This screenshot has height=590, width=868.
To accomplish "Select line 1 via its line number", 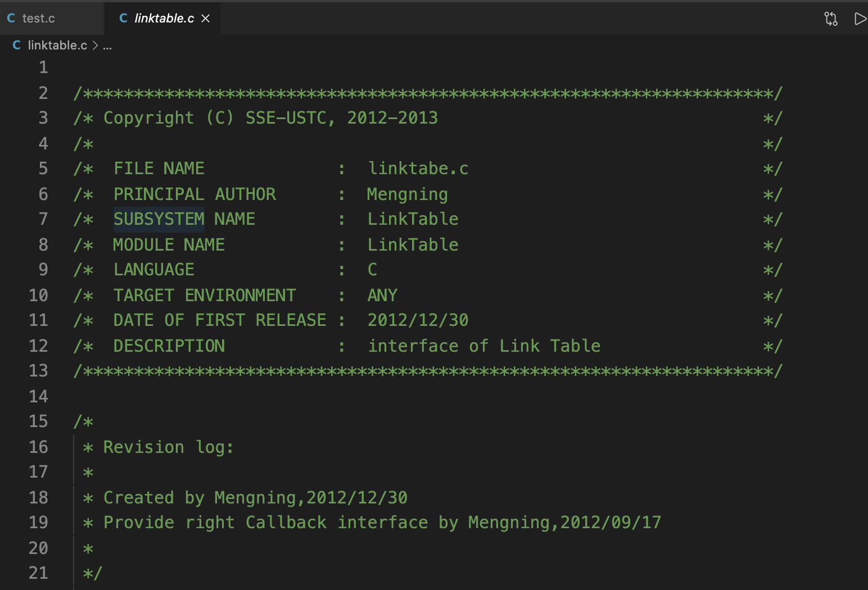I will pos(43,67).
